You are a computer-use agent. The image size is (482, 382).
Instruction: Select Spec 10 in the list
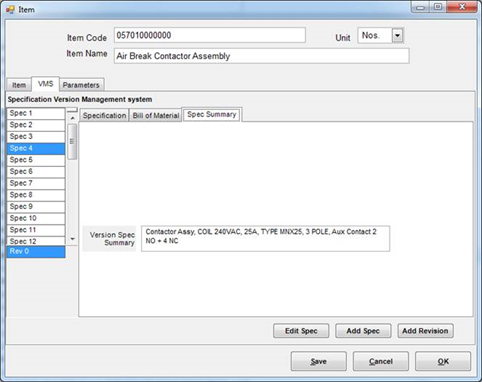pos(36,218)
